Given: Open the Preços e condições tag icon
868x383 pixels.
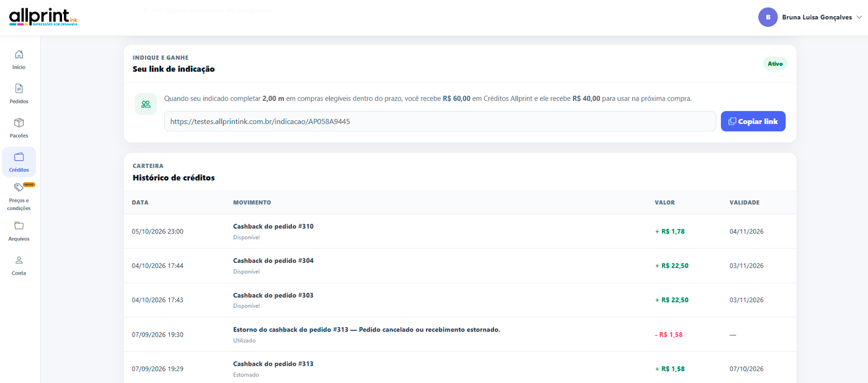Looking at the screenshot, I should pyautogui.click(x=18, y=187).
